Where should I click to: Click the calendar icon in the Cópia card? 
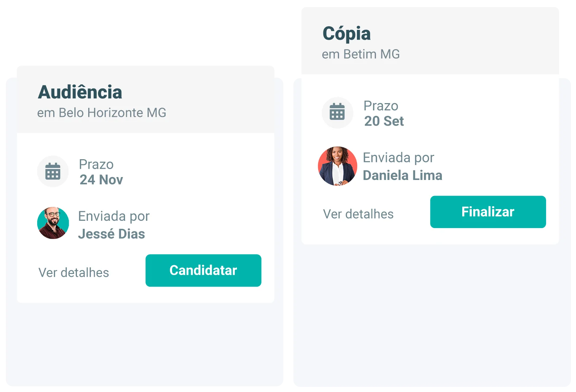coord(337,113)
